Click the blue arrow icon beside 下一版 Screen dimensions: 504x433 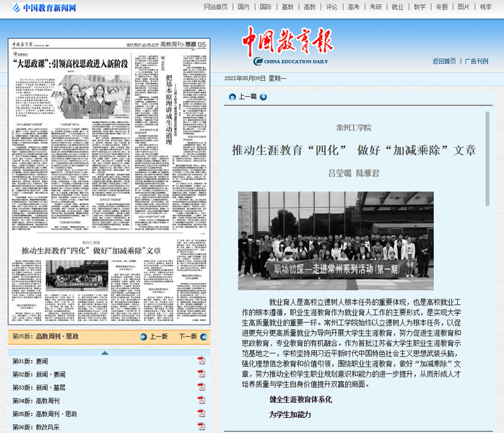pyautogui.click(x=203, y=336)
